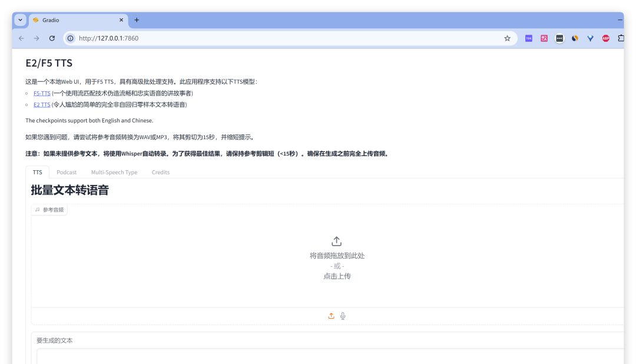Open the E2 TTS link
Viewport: 636px width, 364px height.
coord(41,104)
